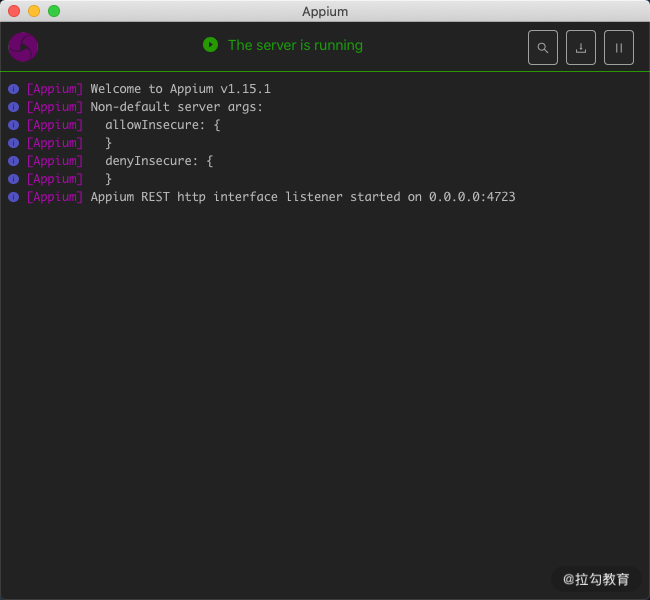Click the Appium window title text
Image resolution: width=650 pixels, height=600 pixels.
[325, 12]
